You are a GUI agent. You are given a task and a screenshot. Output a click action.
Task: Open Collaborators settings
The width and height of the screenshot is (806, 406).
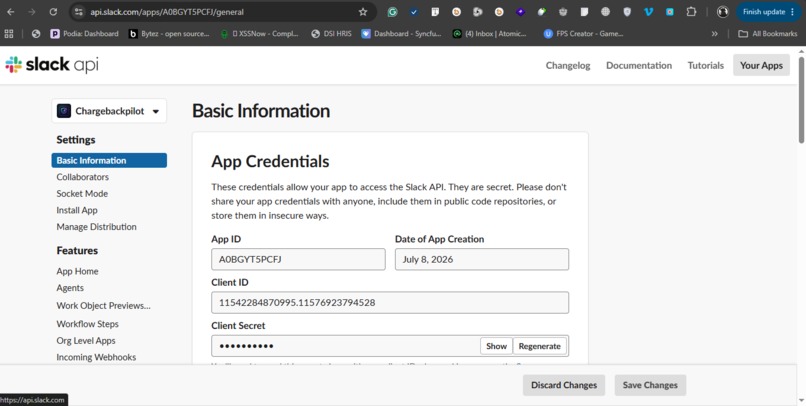[83, 177]
